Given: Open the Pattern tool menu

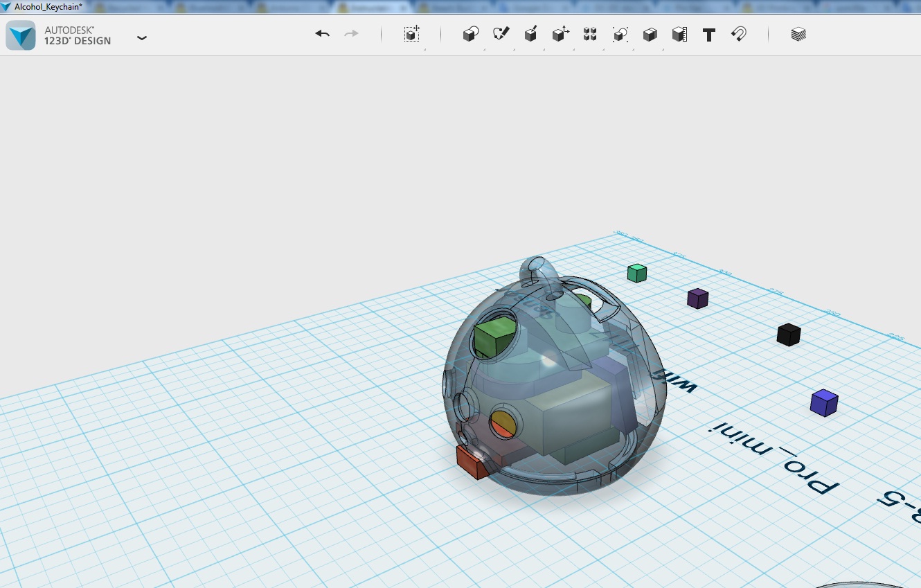Looking at the screenshot, I should [x=590, y=35].
